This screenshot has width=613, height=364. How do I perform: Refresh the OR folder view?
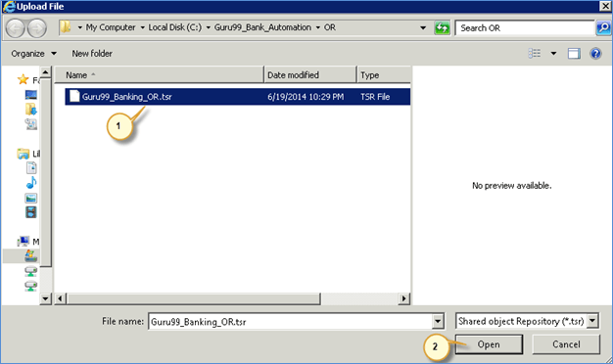[x=442, y=27]
